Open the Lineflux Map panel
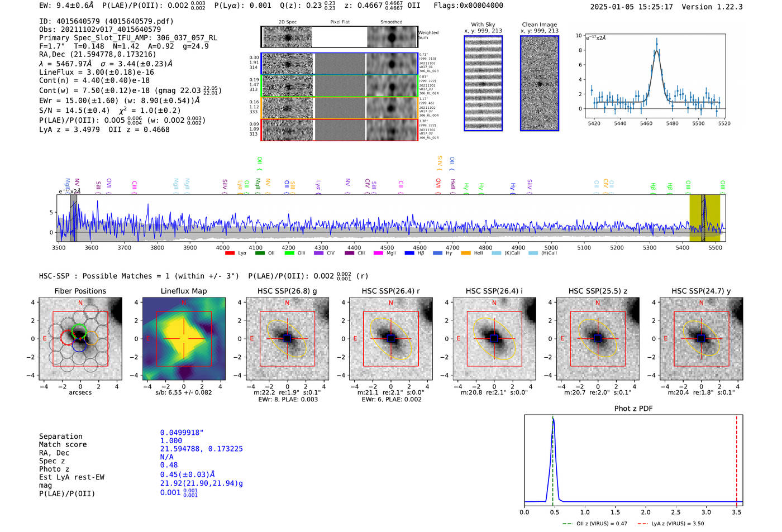782x532 pixels. (x=184, y=338)
